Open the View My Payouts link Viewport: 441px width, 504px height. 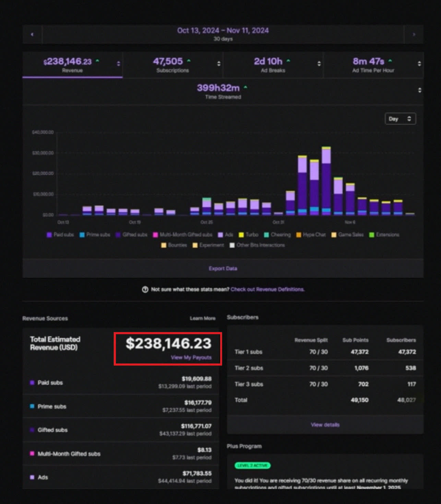[x=191, y=357]
